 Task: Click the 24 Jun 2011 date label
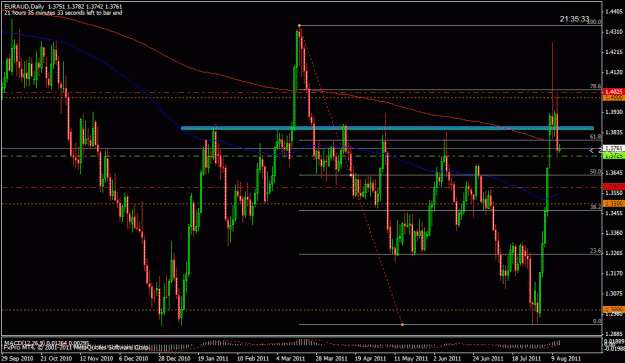click(x=489, y=359)
